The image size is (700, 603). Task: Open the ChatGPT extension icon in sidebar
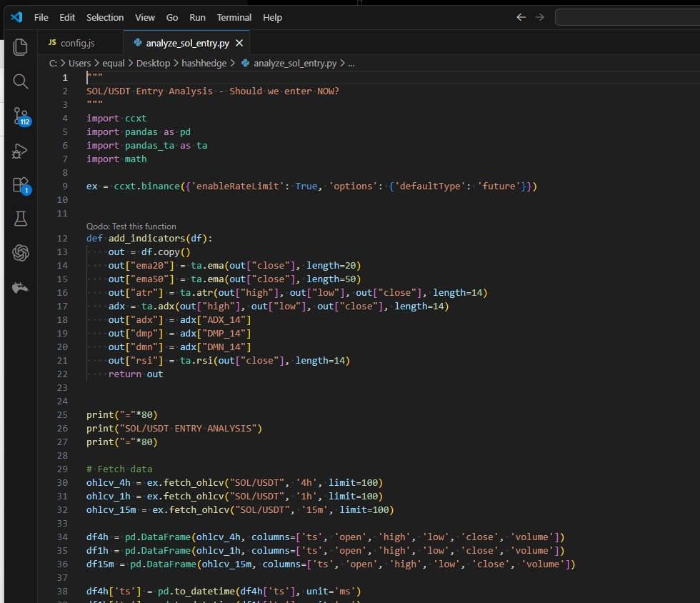tap(21, 253)
